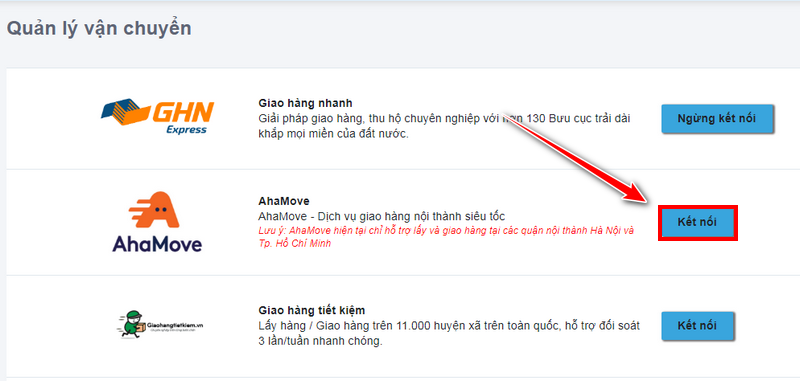Click the Giaohangtietkiem.vn logo

tap(160, 324)
